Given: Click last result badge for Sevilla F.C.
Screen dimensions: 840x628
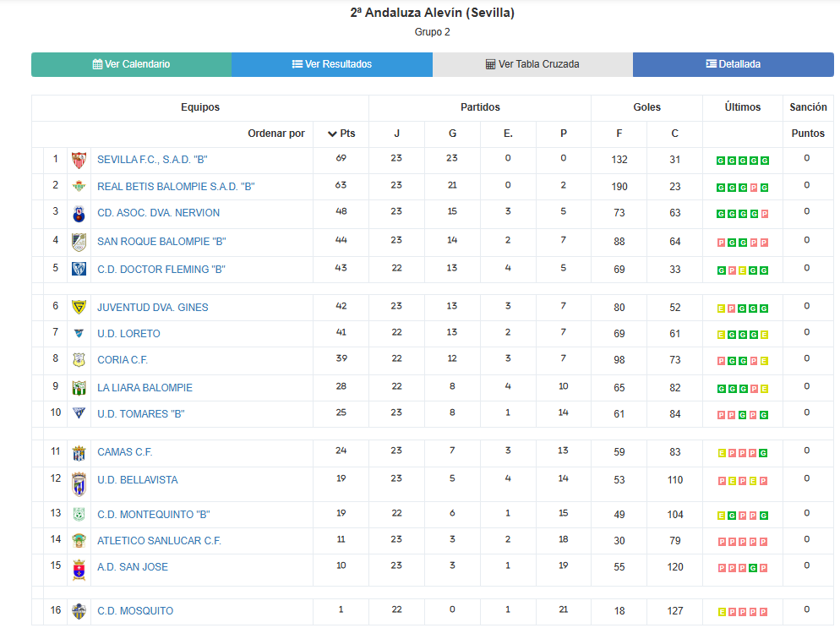Looking at the screenshot, I should tap(765, 161).
